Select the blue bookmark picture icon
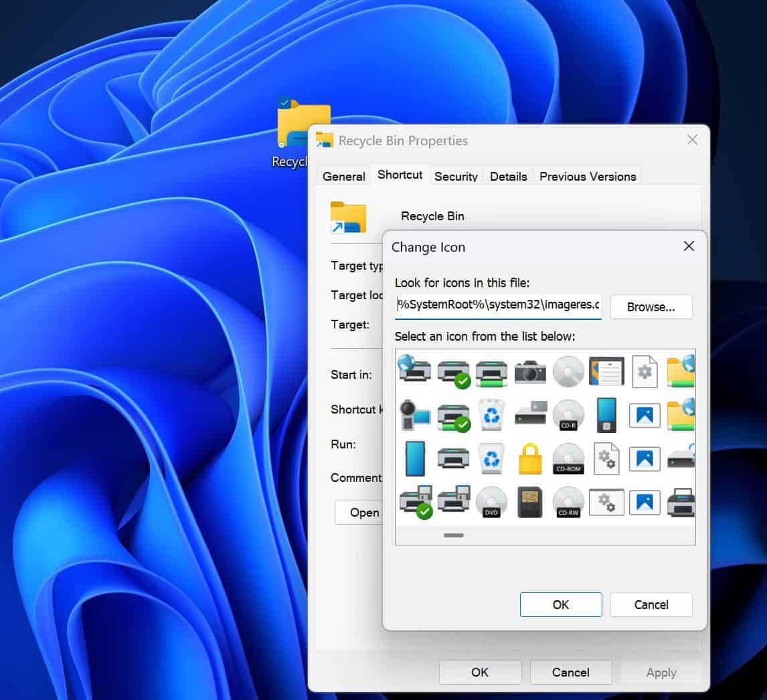 (645, 415)
